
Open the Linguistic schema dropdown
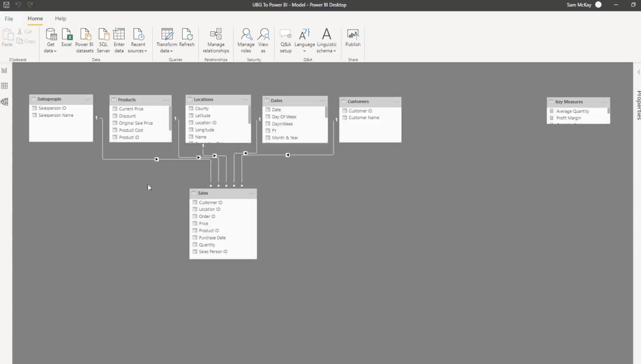(327, 40)
